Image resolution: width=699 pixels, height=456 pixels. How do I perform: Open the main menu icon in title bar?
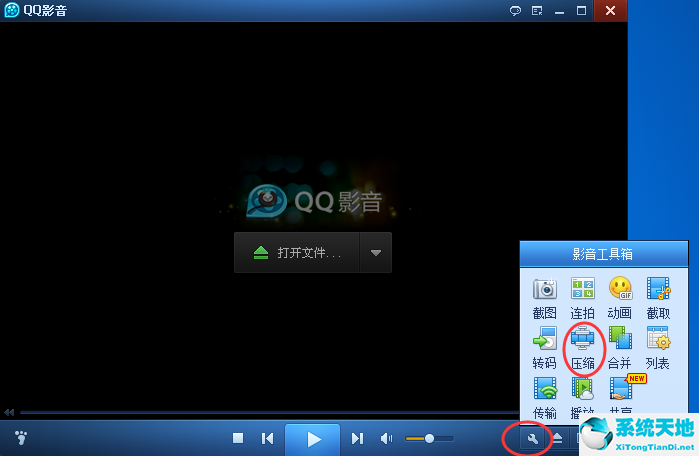[x=537, y=11]
